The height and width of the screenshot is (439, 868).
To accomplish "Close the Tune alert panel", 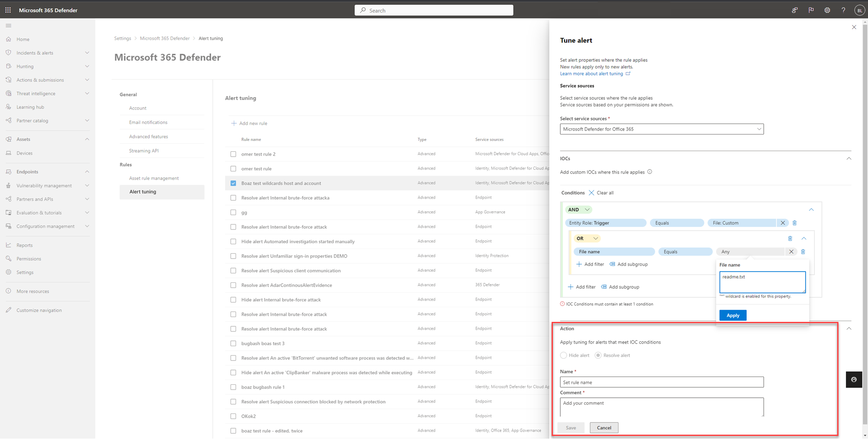I will tap(854, 27).
